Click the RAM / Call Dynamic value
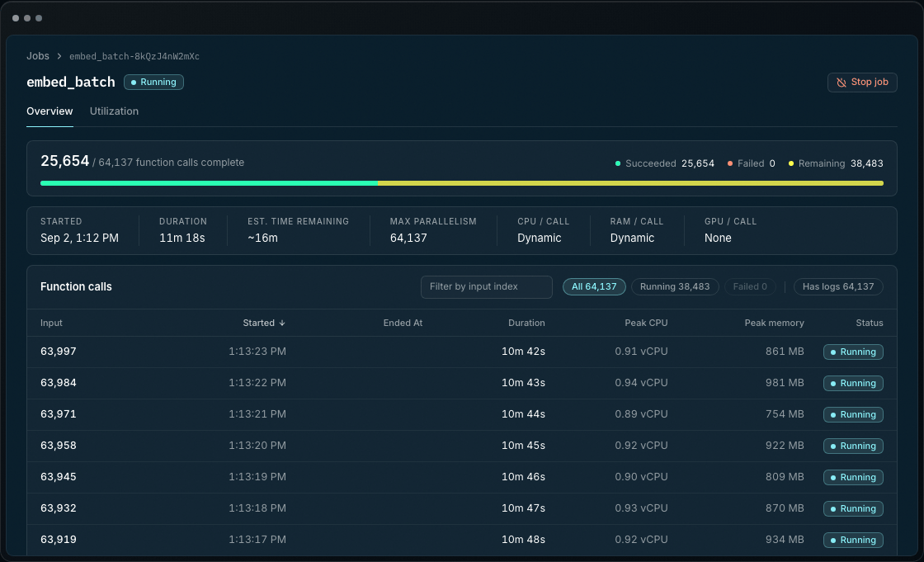924x562 pixels. (632, 238)
